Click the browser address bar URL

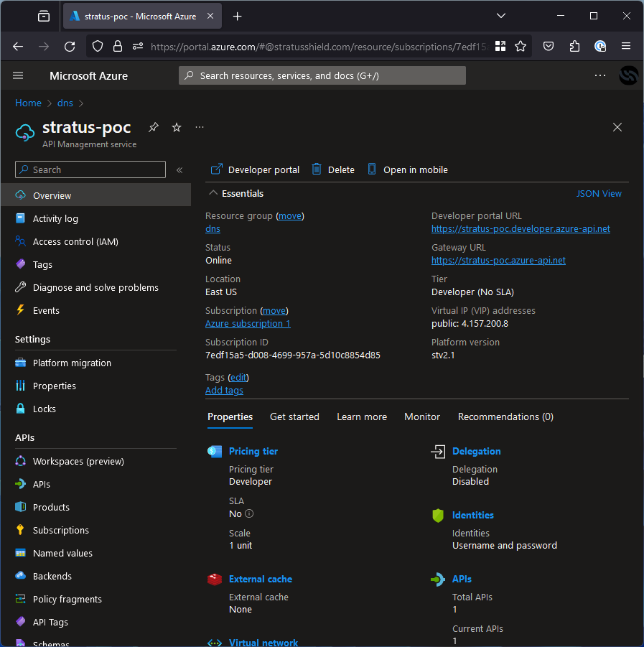pos(320,47)
